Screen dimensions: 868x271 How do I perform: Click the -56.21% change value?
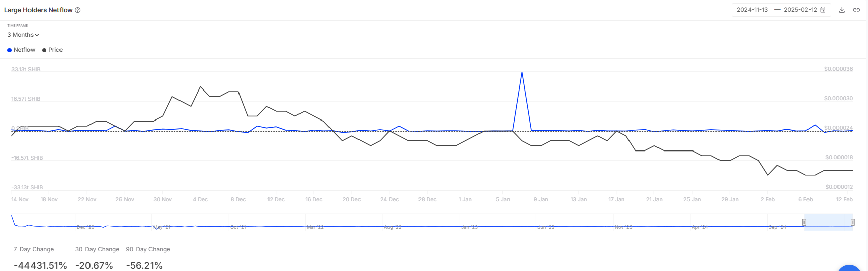click(144, 265)
